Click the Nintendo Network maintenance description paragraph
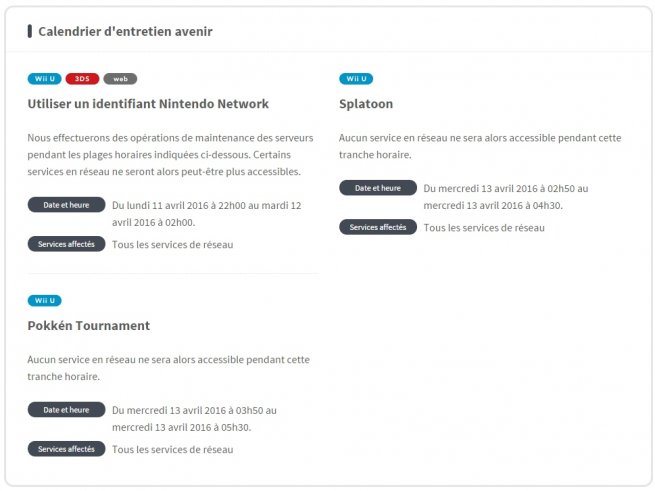The height and width of the screenshot is (491, 655). (170, 154)
